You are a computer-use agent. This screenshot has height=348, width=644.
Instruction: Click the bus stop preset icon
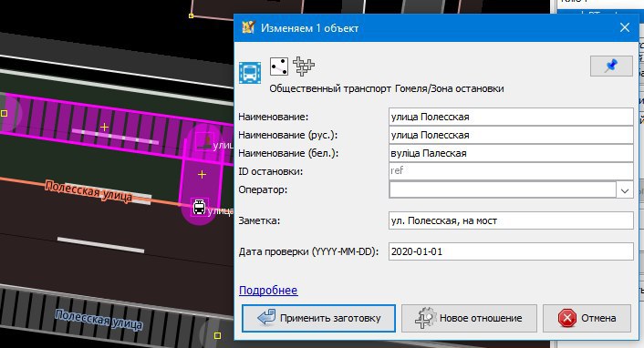click(250, 73)
